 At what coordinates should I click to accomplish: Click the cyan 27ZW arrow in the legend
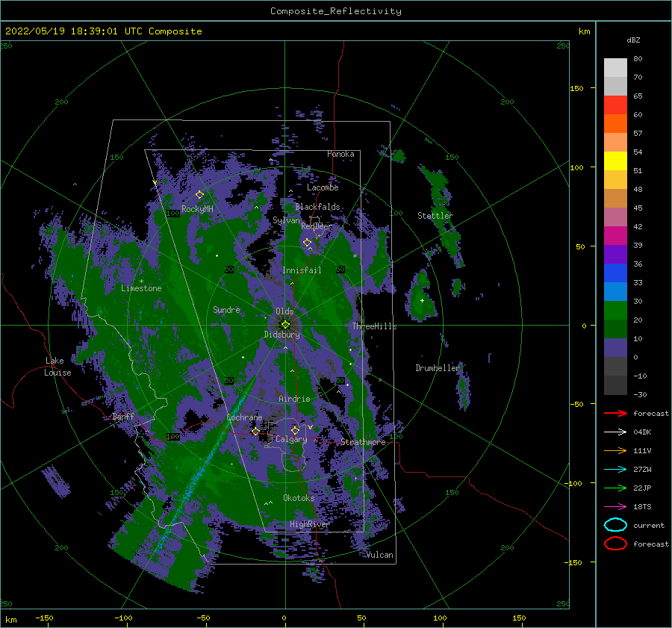(x=615, y=469)
